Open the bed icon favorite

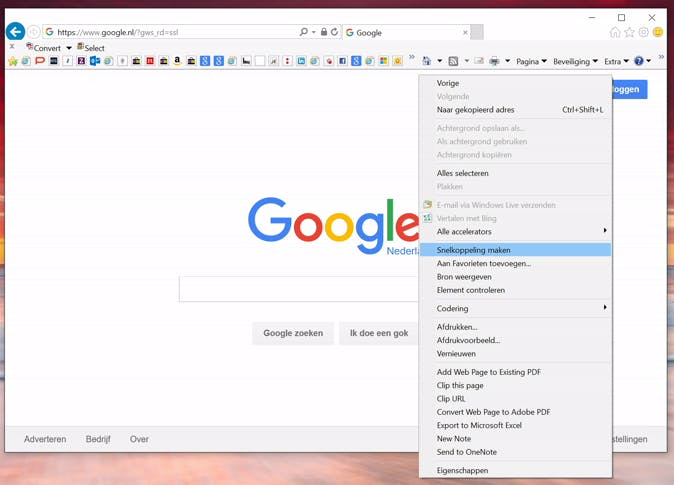pos(246,61)
